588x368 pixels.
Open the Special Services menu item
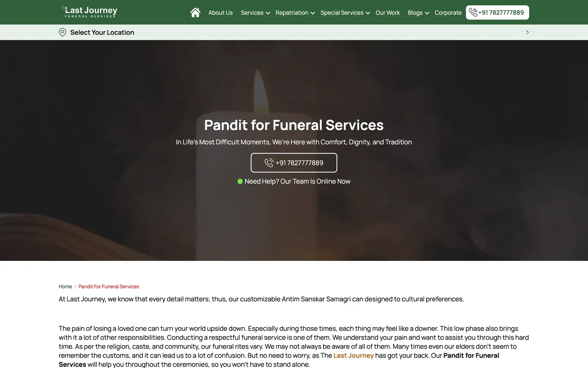point(342,13)
